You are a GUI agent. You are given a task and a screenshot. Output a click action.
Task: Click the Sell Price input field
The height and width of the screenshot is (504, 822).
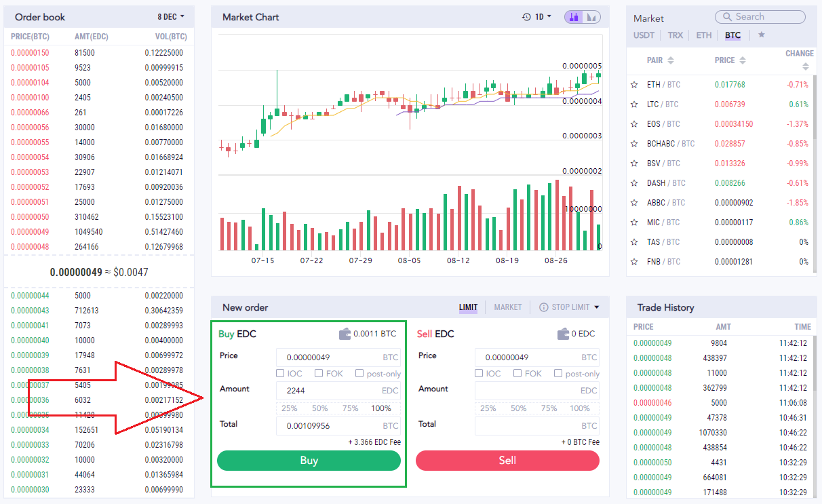click(x=537, y=357)
